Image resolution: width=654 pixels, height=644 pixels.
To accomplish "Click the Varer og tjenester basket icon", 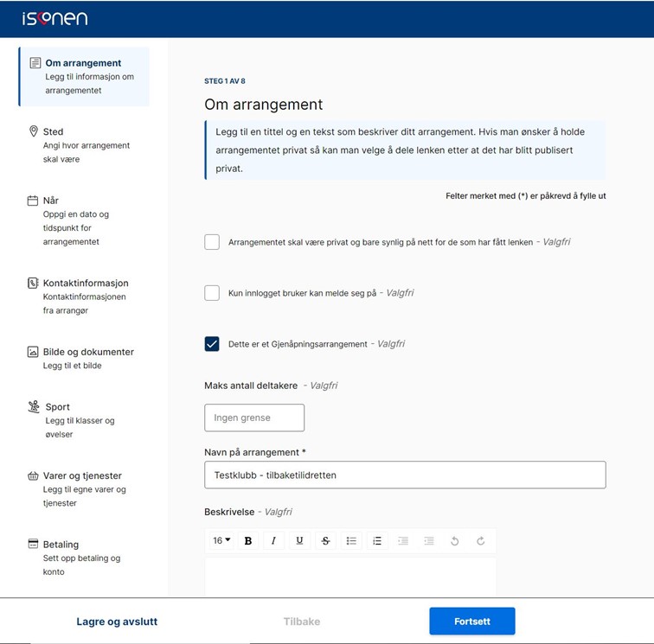I will pyautogui.click(x=33, y=475).
